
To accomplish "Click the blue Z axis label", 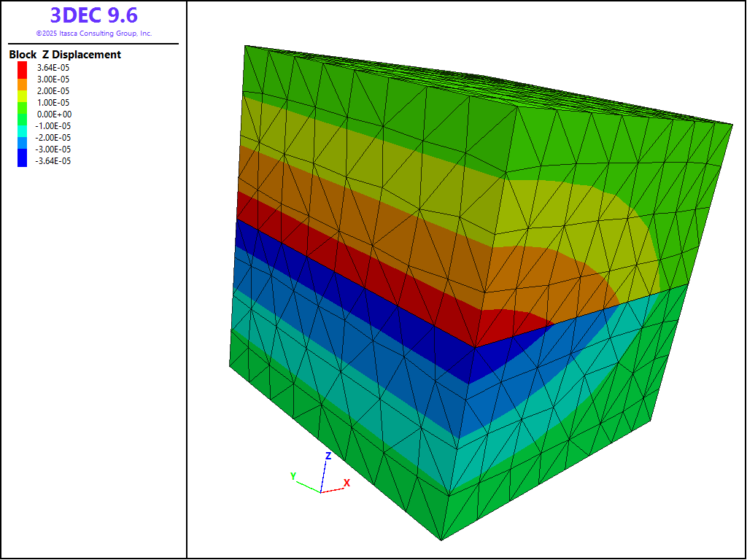I will [x=328, y=456].
